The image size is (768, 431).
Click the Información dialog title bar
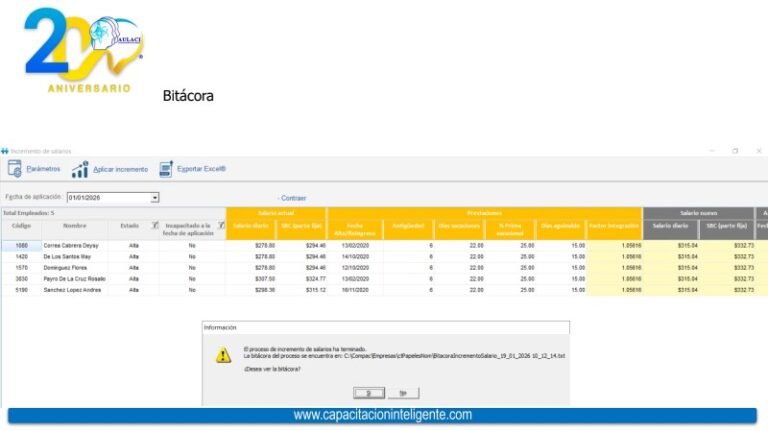(x=385, y=328)
